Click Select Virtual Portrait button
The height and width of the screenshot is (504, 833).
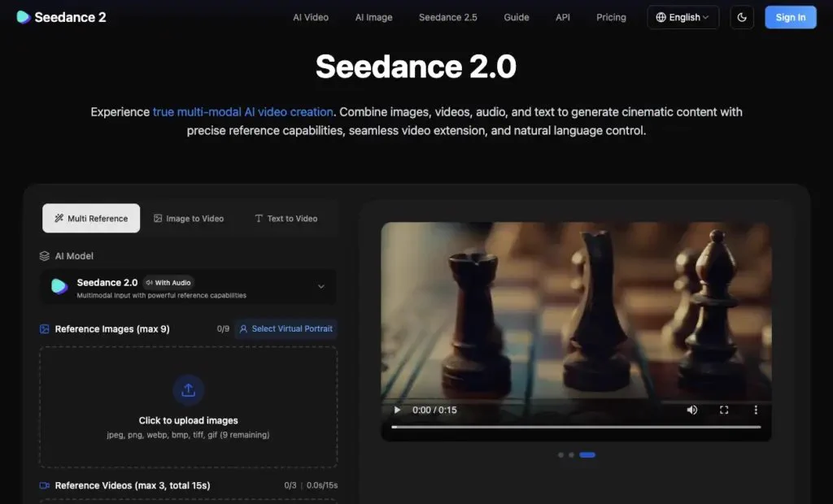(286, 328)
